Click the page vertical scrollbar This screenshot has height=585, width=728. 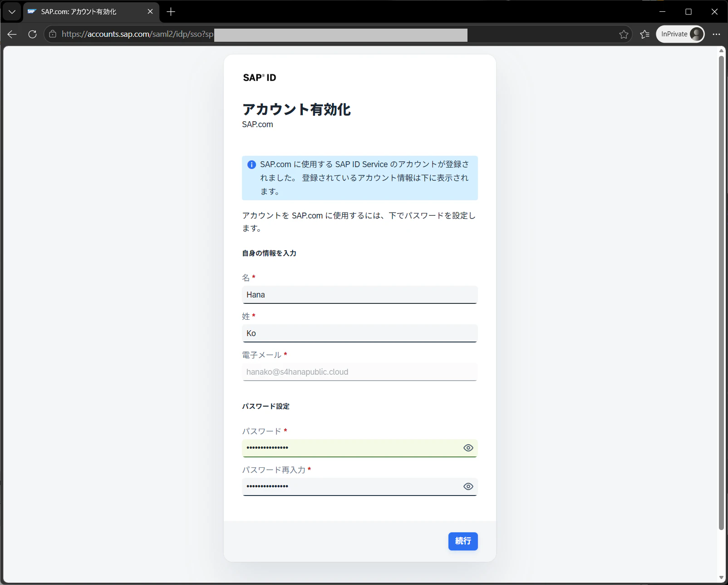click(721, 292)
